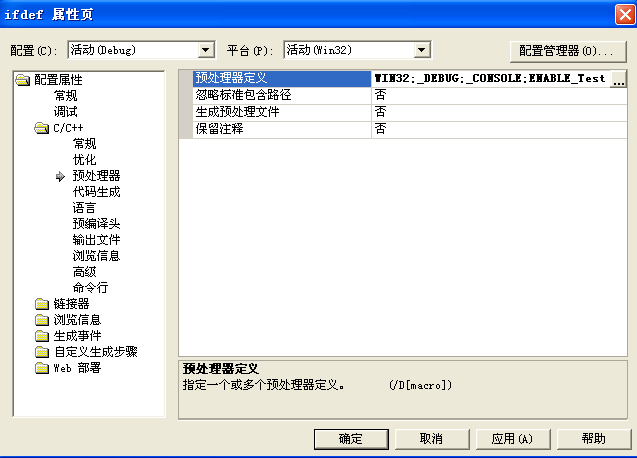
Task: Select 浏览信息 under C/C++
Action: click(96, 256)
